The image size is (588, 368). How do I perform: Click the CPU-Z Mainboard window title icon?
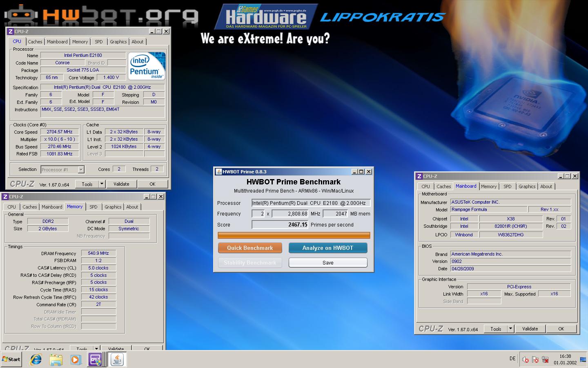tap(419, 176)
